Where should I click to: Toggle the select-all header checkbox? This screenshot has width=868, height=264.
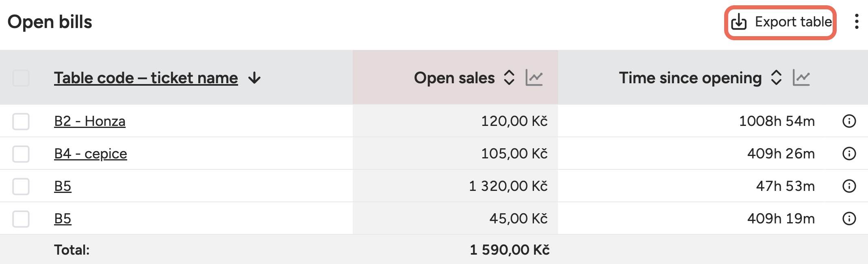[x=21, y=78]
